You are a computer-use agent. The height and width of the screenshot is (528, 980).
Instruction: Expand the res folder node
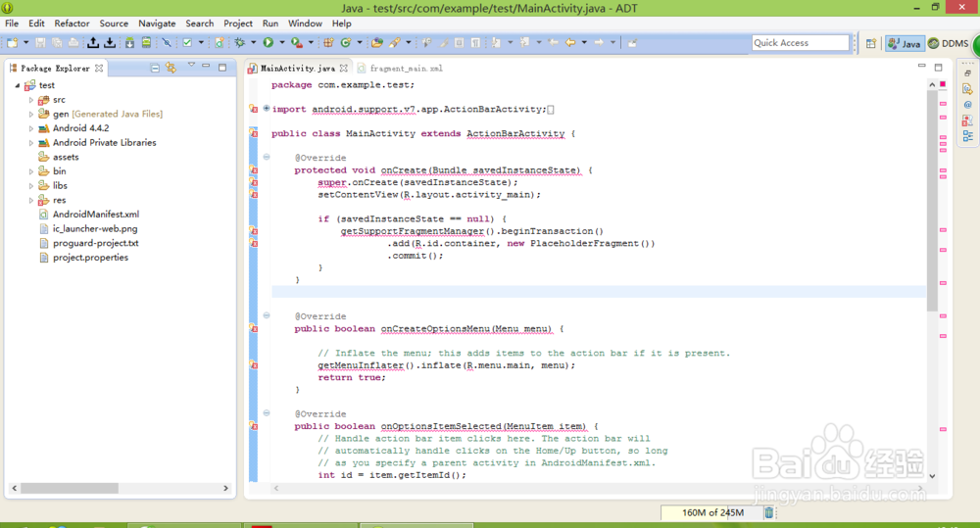(x=30, y=200)
